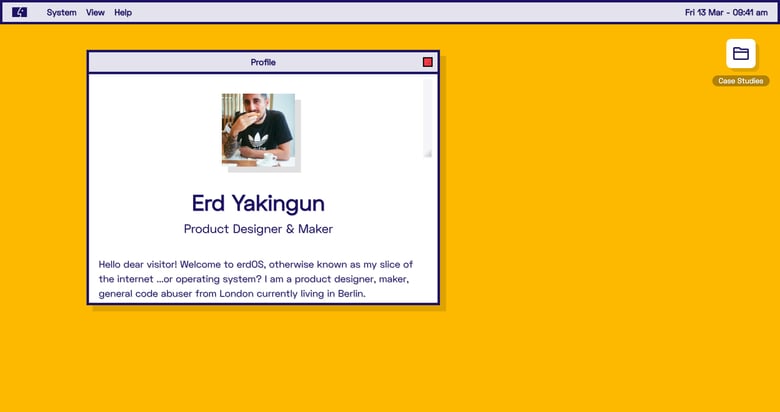Viewport: 780px width, 412px height.
Task: Click the bottom end of the Profile scrollbar
Action: (427, 152)
